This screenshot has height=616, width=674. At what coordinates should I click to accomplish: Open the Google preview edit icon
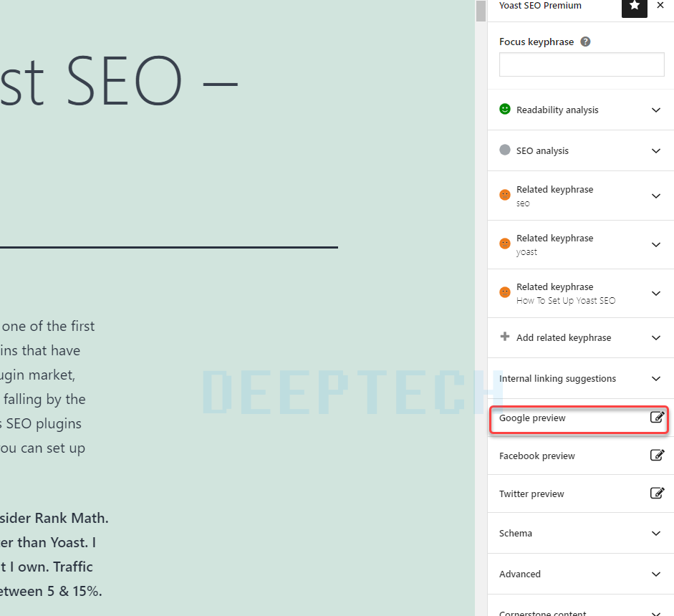point(657,417)
